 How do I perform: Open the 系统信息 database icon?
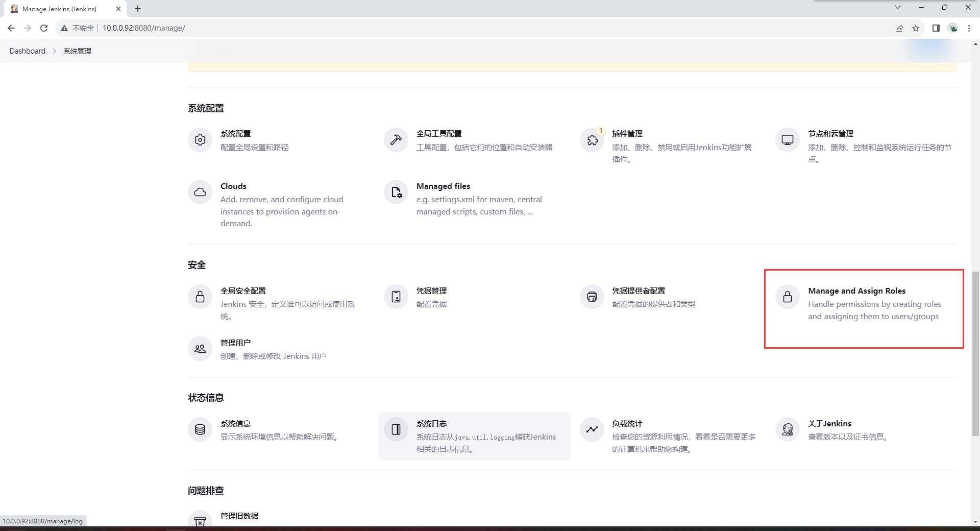click(x=200, y=429)
